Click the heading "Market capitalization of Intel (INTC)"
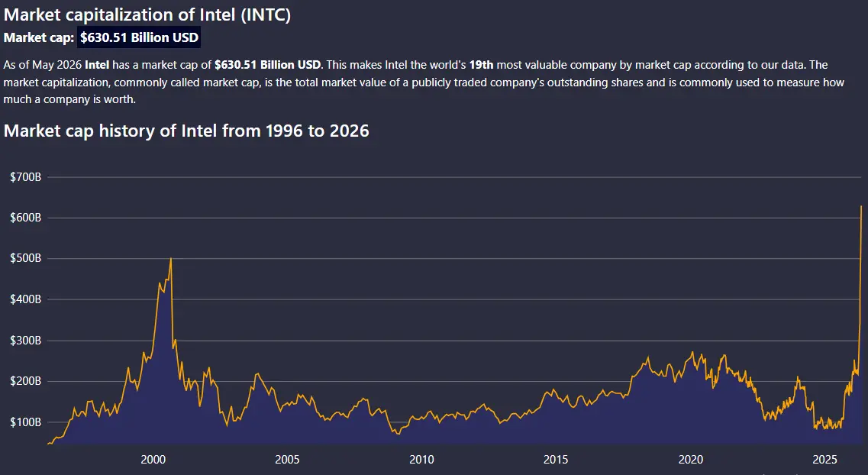 147,15
